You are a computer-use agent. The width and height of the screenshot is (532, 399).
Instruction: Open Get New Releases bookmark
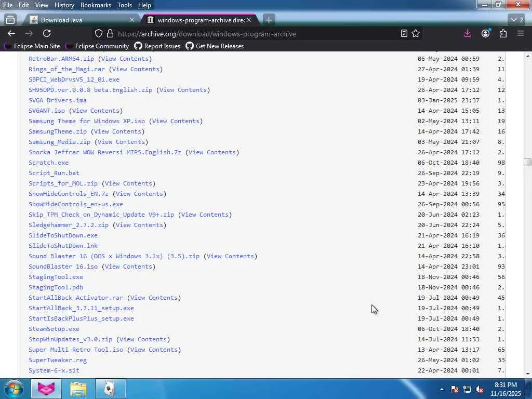tap(215, 46)
